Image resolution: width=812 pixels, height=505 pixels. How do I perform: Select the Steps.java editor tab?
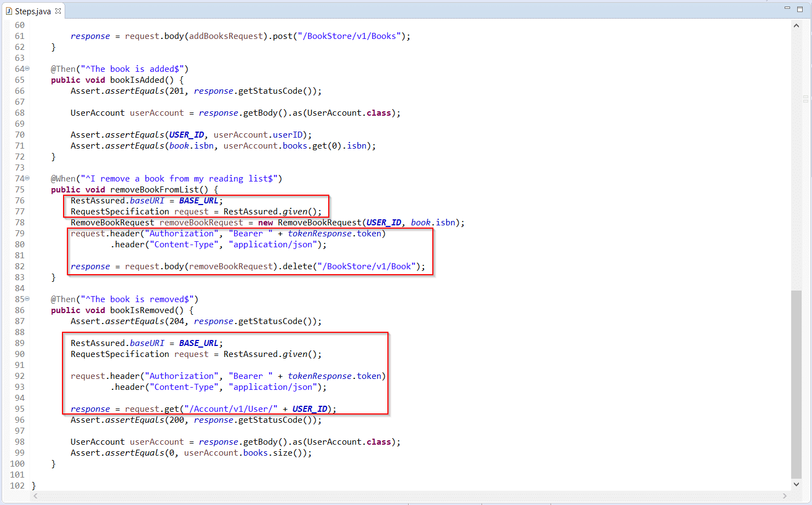tap(33, 11)
